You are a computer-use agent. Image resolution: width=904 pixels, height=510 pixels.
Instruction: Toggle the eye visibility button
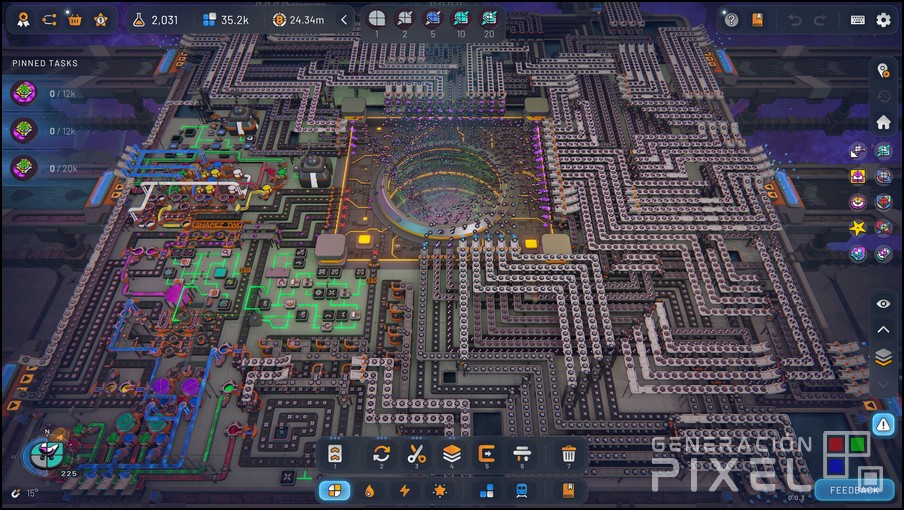pos(883,304)
